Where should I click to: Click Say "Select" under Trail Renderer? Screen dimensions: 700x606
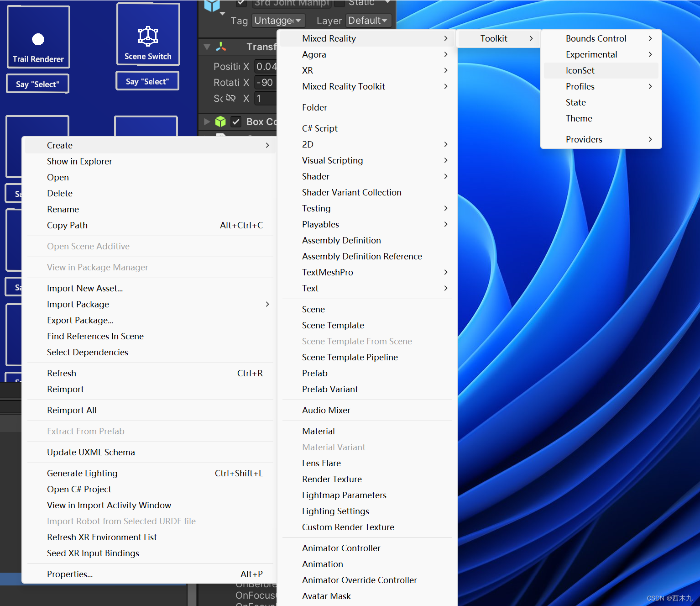click(37, 84)
